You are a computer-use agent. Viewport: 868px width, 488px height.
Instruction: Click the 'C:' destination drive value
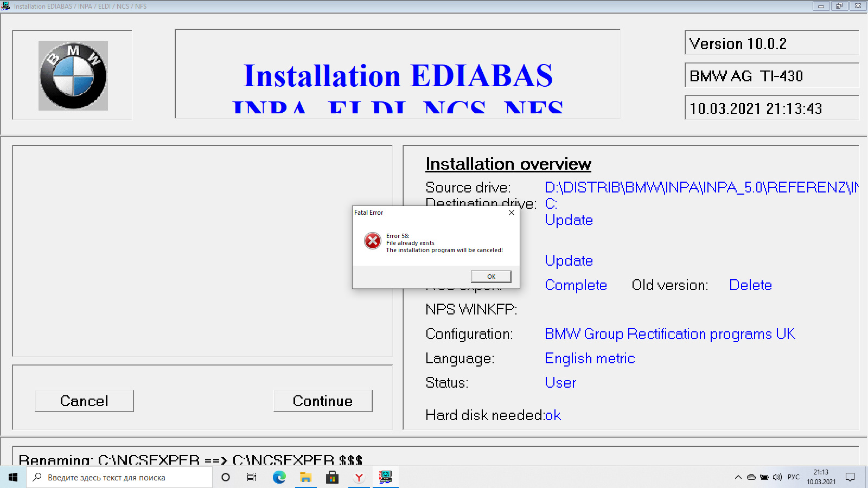click(551, 204)
